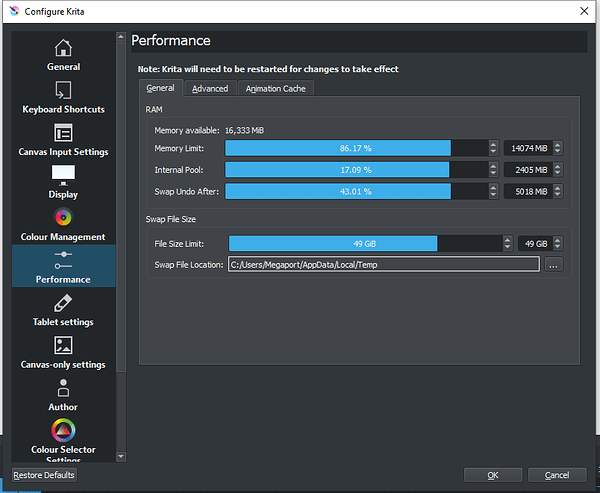Click the 16,333 MiB memory available value
This screenshot has width=600, height=493.
pyautogui.click(x=244, y=131)
